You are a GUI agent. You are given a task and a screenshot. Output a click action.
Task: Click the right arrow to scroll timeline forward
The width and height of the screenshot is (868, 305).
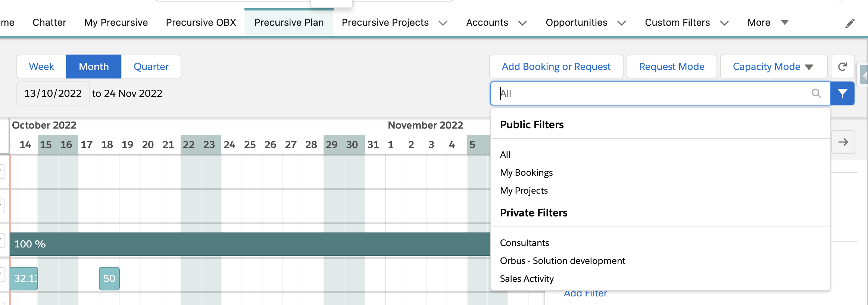[x=843, y=142]
